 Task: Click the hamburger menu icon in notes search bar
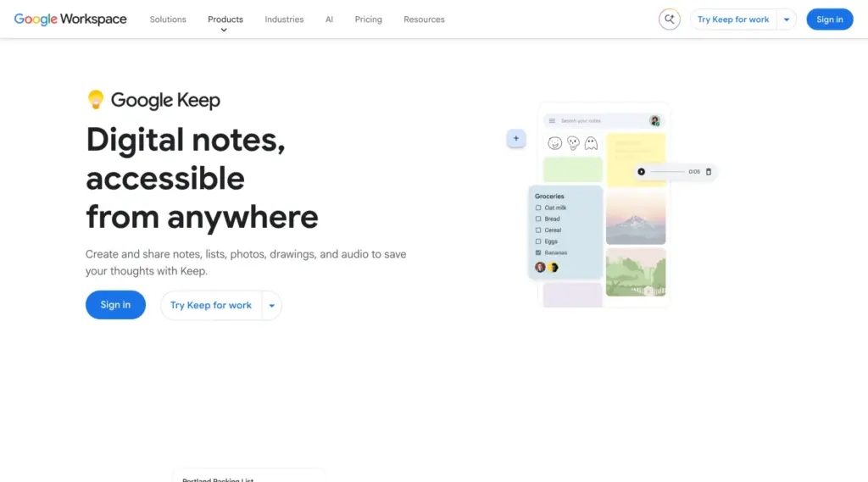coord(552,120)
